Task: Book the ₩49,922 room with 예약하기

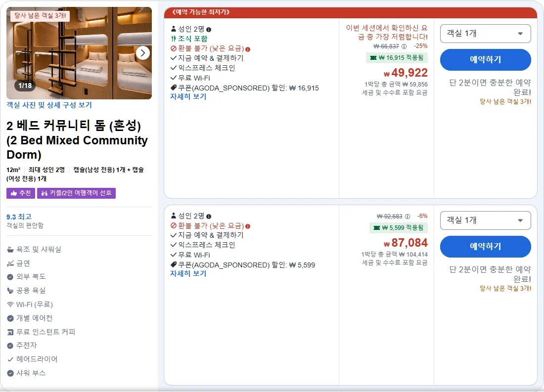Action: point(485,60)
